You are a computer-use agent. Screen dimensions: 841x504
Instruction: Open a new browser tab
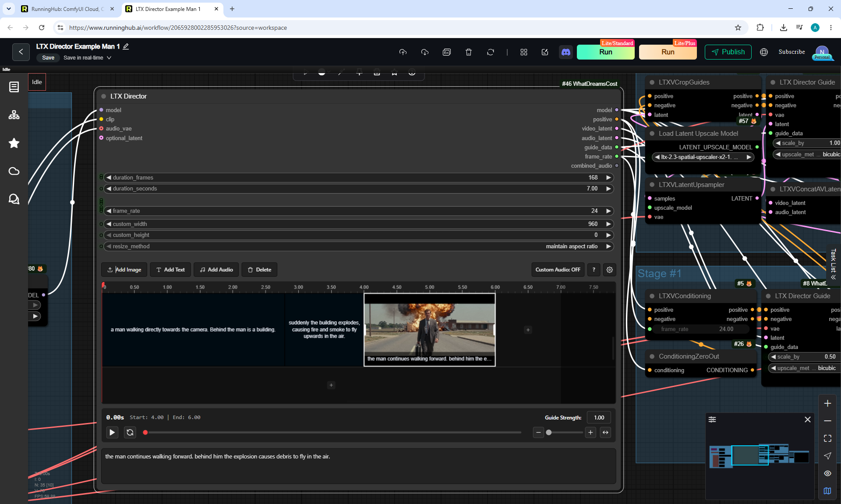[x=232, y=9]
